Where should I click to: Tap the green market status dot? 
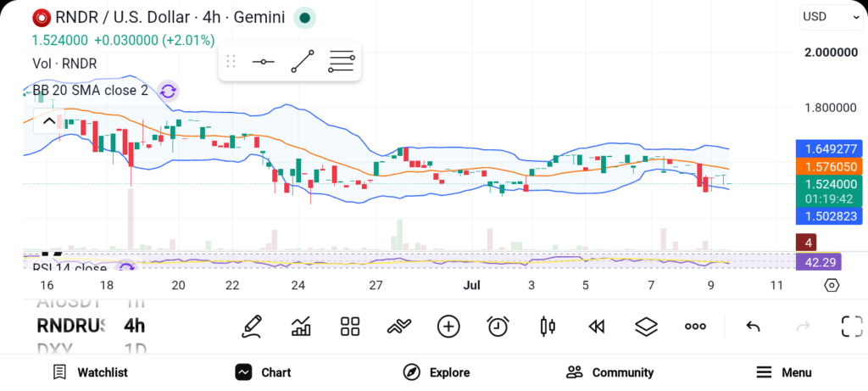(304, 18)
